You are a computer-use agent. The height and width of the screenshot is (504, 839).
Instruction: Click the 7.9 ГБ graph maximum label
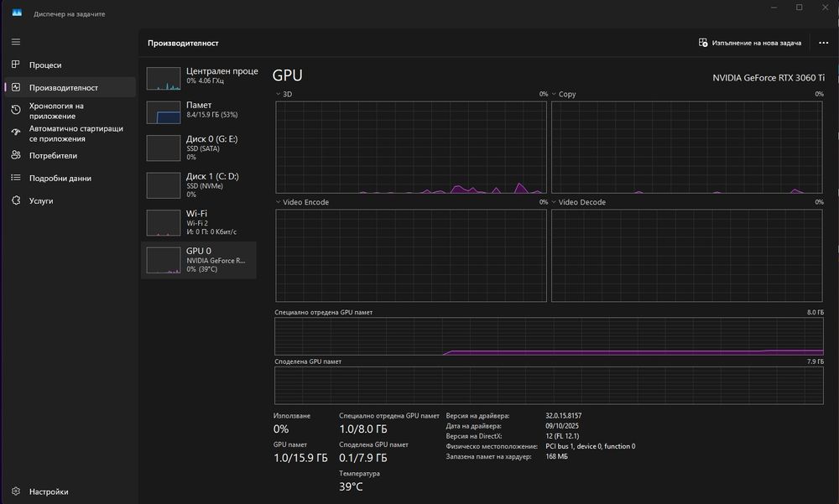816,361
